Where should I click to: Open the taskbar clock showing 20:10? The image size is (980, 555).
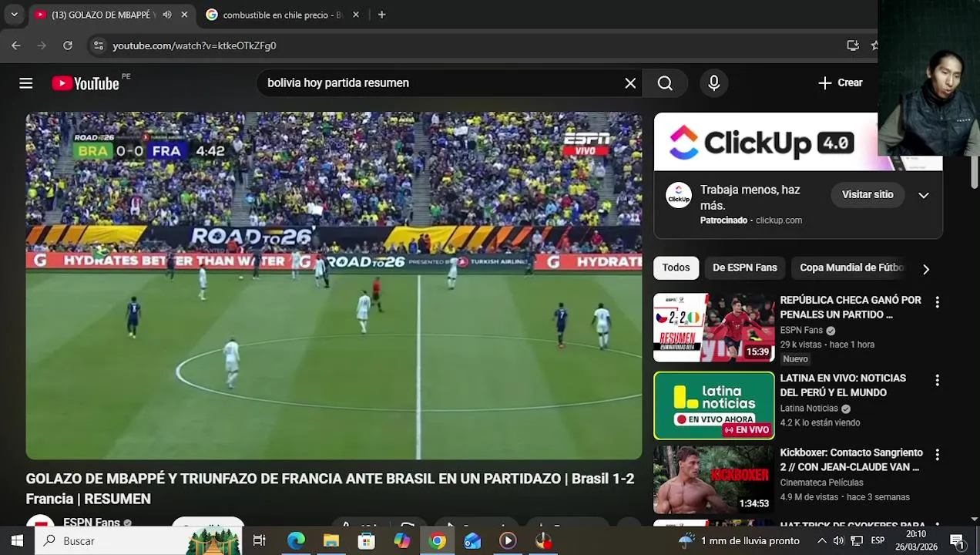tap(916, 540)
